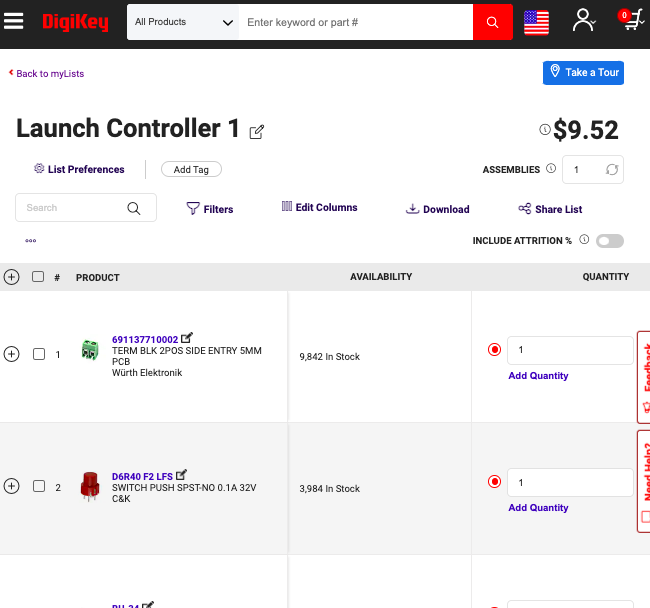Edit reference for part 691137710002
This screenshot has height=608, width=650.
(187, 337)
